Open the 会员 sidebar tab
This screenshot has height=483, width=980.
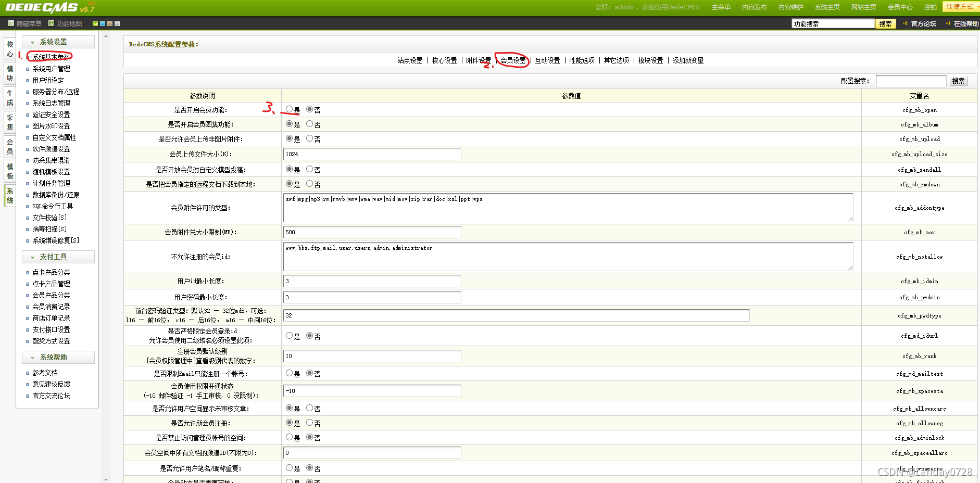[9, 147]
